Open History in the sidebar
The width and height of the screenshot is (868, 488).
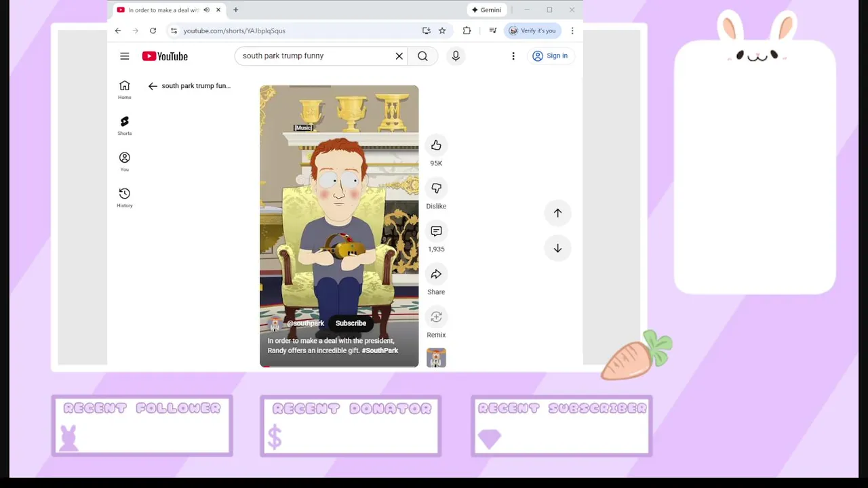(125, 197)
